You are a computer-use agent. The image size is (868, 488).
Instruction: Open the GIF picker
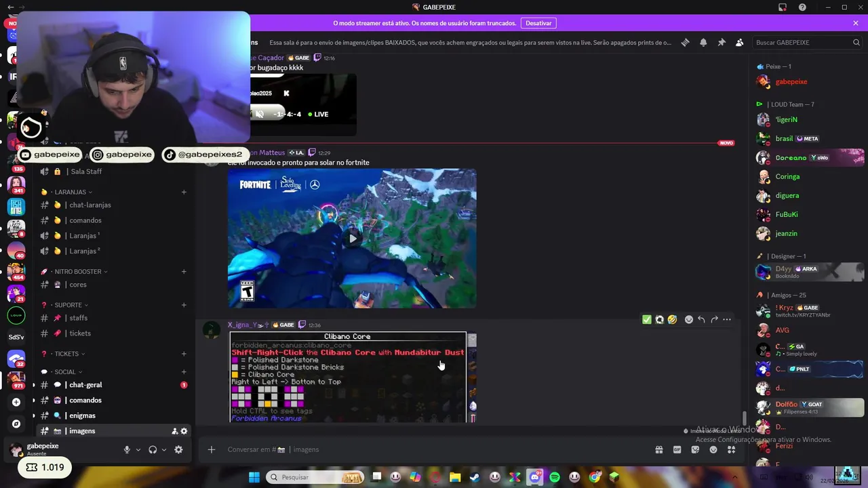point(677,449)
